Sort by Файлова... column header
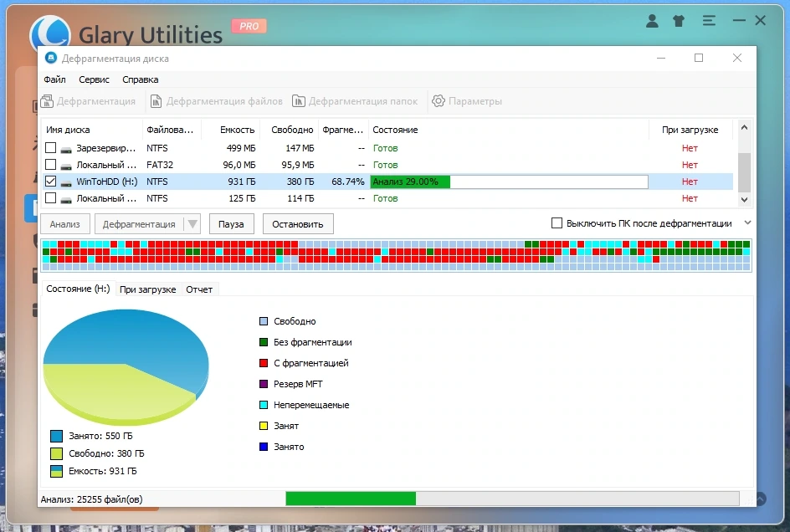 click(172, 130)
